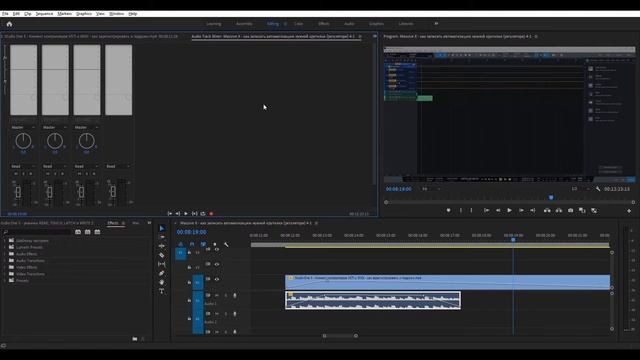
Task: Adjust first channel pan knob
Action: [x=23, y=141]
